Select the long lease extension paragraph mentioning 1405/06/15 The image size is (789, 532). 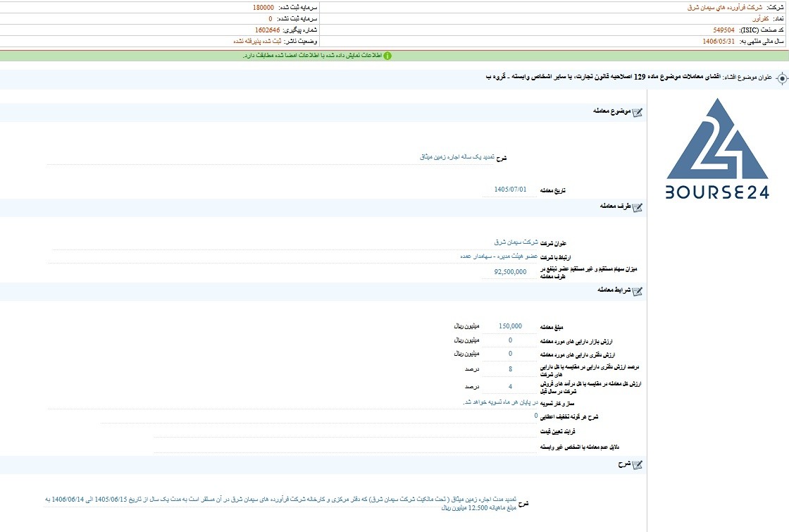(x=281, y=503)
